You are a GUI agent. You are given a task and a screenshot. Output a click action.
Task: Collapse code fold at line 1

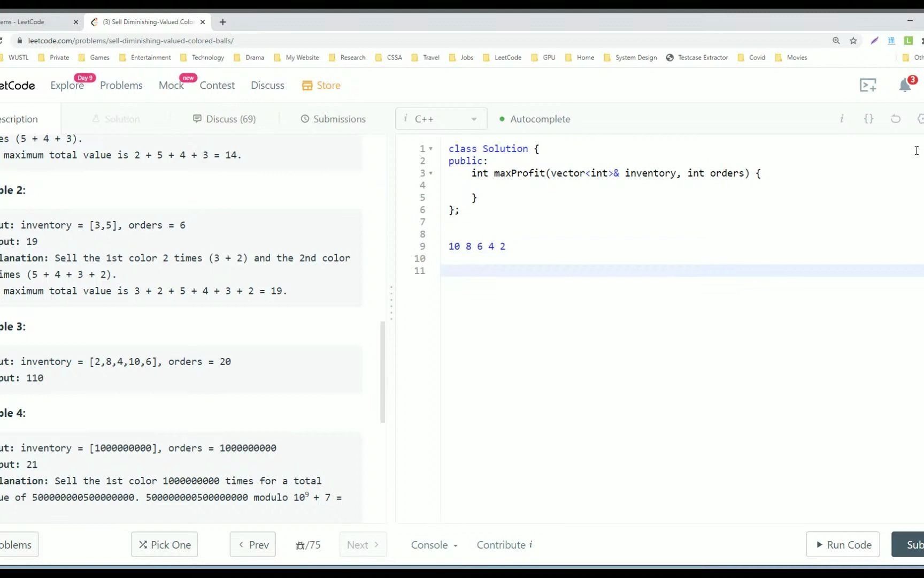coord(430,149)
